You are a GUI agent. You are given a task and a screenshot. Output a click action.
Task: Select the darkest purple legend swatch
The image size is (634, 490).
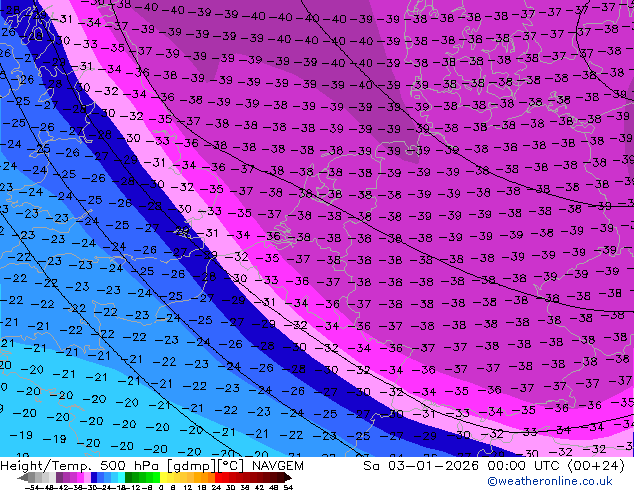59,478
